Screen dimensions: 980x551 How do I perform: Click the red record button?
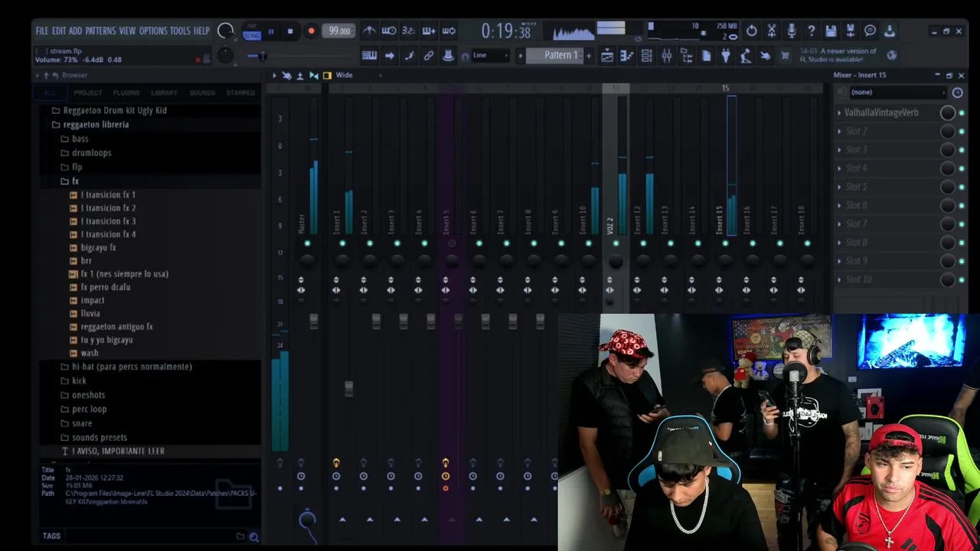pyautogui.click(x=311, y=31)
